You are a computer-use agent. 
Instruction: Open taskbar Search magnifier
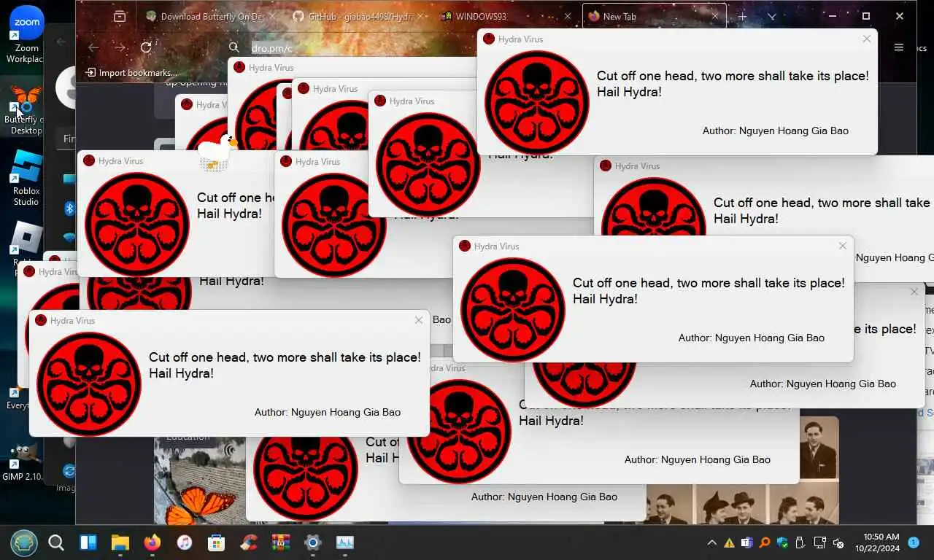tap(56, 542)
